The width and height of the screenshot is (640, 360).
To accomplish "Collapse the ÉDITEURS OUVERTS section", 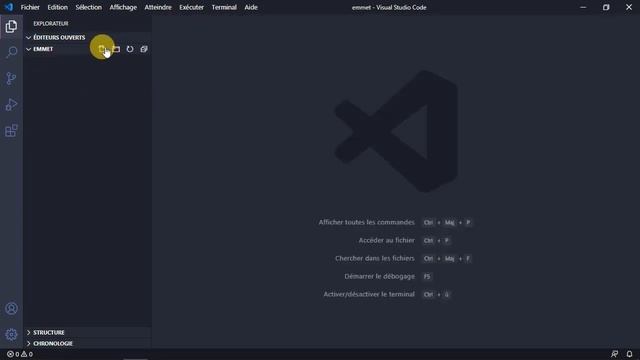I will (88, 38).
